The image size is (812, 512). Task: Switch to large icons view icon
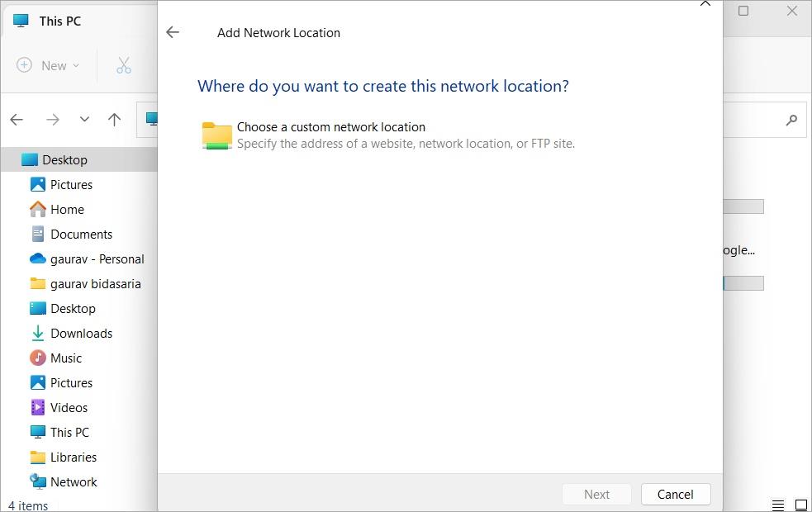(x=800, y=505)
